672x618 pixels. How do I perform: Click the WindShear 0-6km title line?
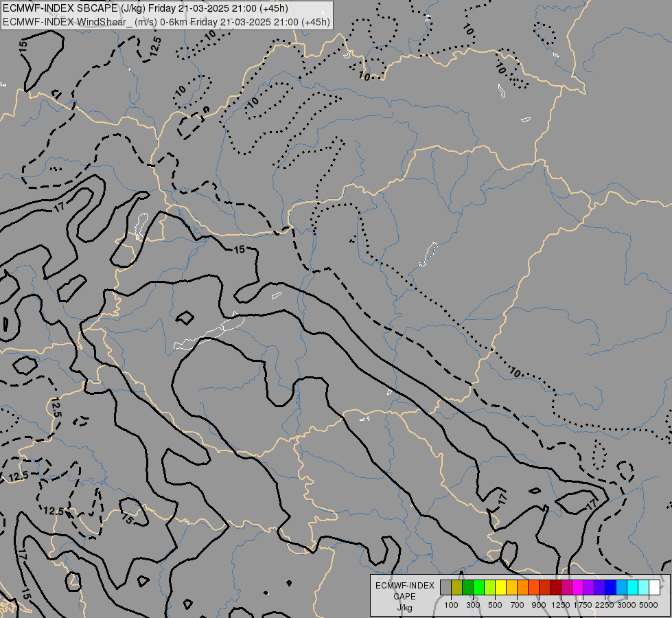pos(167,21)
